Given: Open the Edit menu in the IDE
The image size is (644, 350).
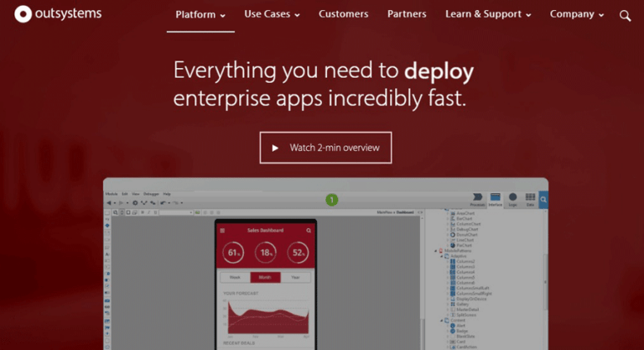Looking at the screenshot, I should (x=125, y=194).
